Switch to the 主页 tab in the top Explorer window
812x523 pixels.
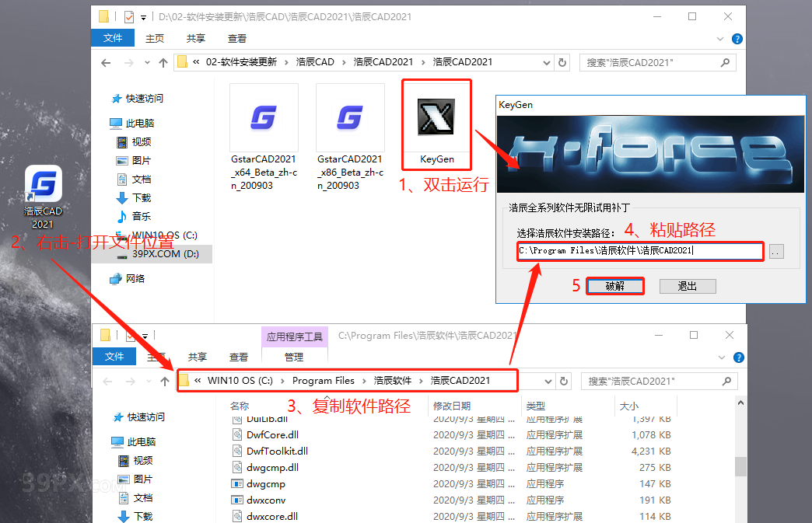pos(154,38)
